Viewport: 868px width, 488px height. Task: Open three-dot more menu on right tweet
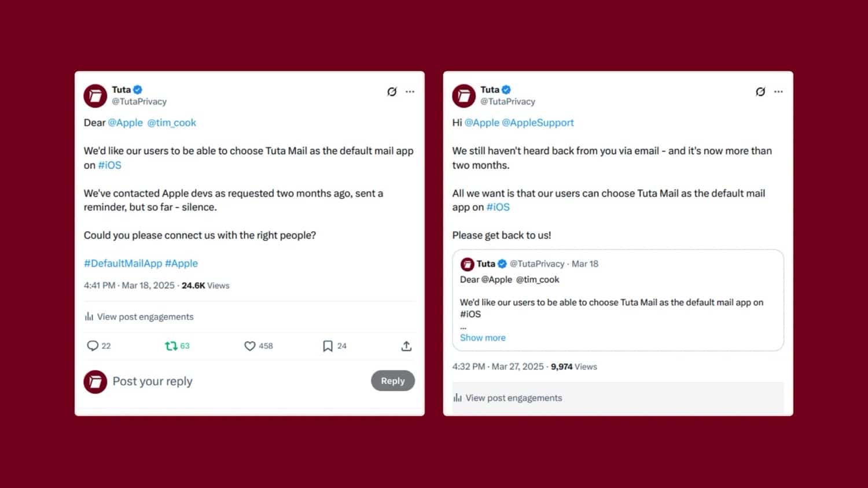[x=778, y=91]
